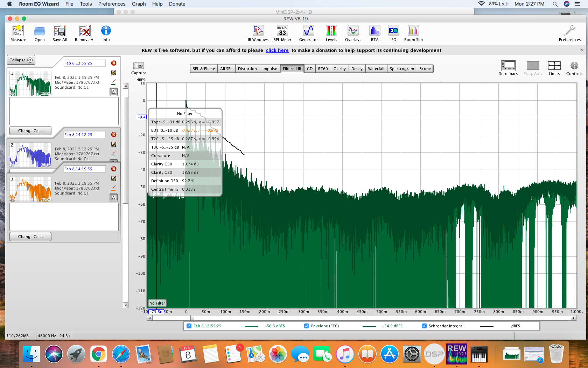Collapse the measurements panel
The width and height of the screenshot is (588, 368).
coord(21,60)
